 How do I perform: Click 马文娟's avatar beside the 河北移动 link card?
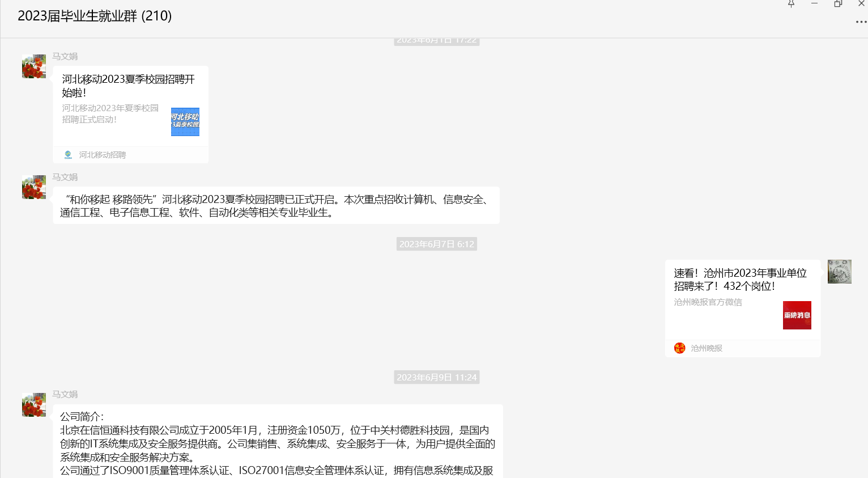click(x=34, y=66)
